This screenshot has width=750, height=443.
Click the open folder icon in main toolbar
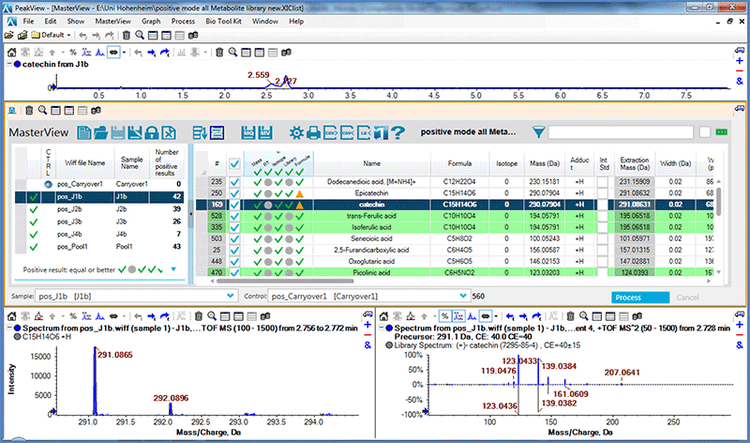10,35
